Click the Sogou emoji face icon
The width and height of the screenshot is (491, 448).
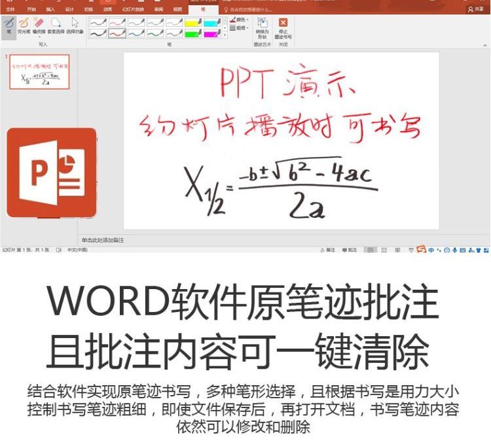(447, 250)
